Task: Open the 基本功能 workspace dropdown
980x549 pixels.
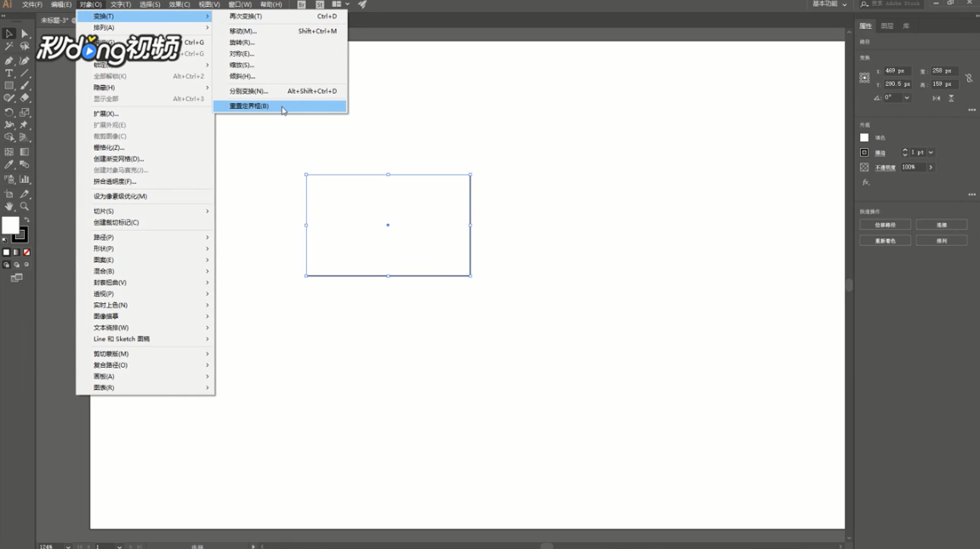Action: (x=829, y=4)
